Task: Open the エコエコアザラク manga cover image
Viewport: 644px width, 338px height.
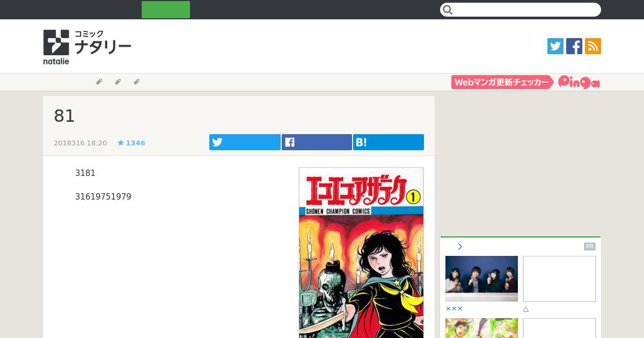Action: [x=361, y=253]
